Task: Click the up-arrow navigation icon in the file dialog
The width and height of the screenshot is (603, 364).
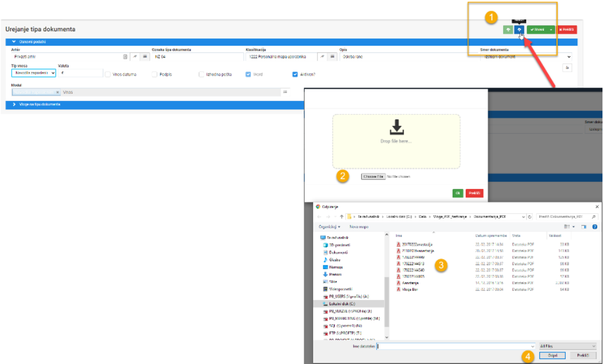Action: pyautogui.click(x=342, y=217)
